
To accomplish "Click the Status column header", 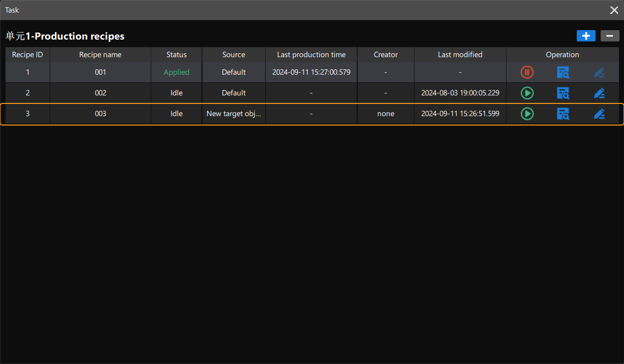I will (176, 54).
